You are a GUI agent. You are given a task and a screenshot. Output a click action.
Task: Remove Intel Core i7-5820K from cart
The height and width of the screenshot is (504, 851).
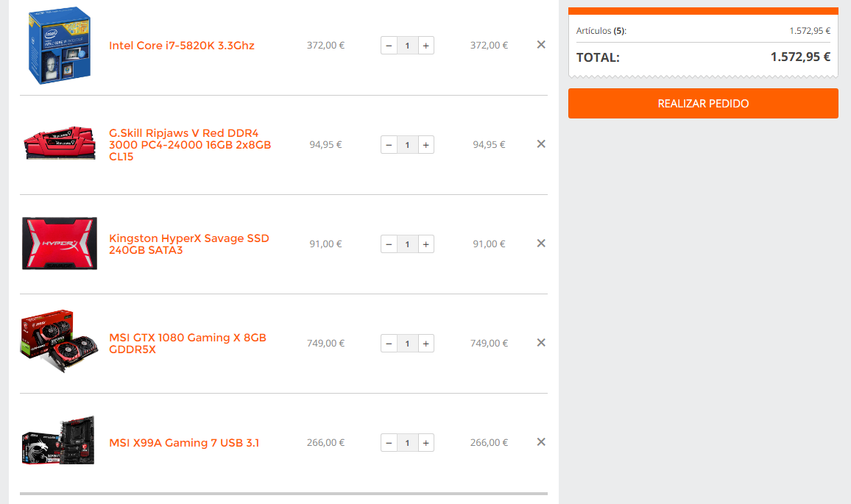[541, 44]
